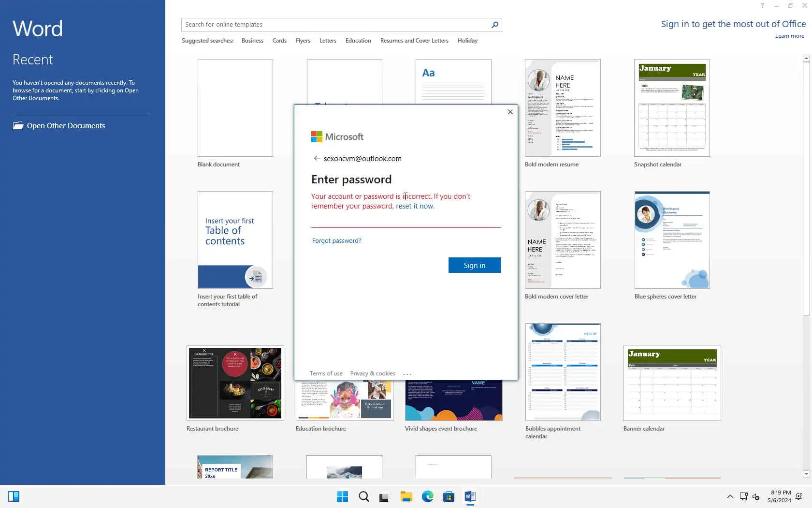
Task: Select Word icon on taskbar
Action: pos(470,496)
